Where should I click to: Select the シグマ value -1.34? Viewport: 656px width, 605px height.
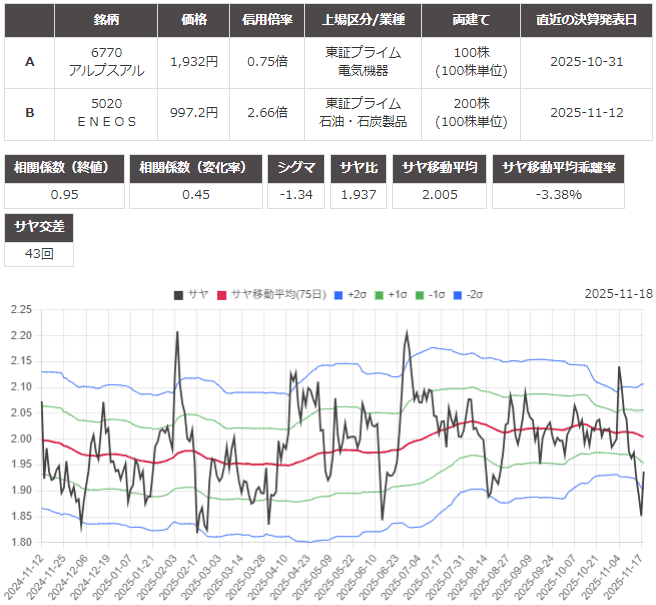tap(297, 194)
